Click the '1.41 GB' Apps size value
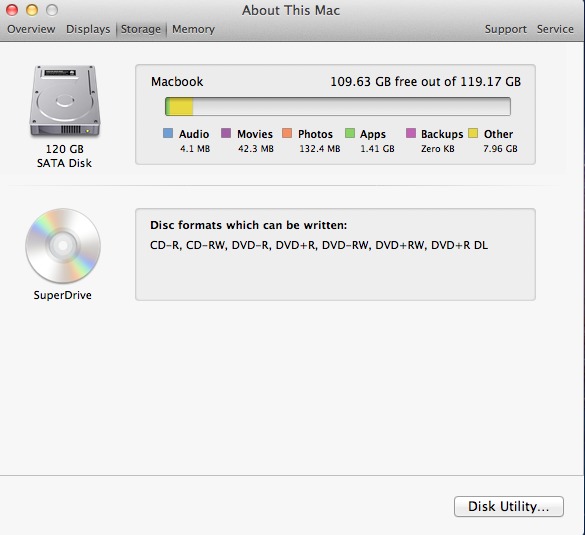Viewport: 585px width, 535px height. (377, 149)
